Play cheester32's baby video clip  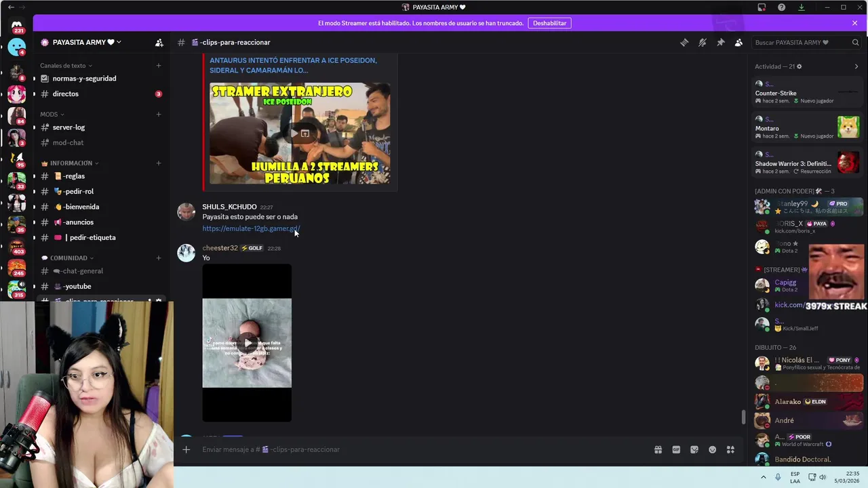(x=247, y=343)
